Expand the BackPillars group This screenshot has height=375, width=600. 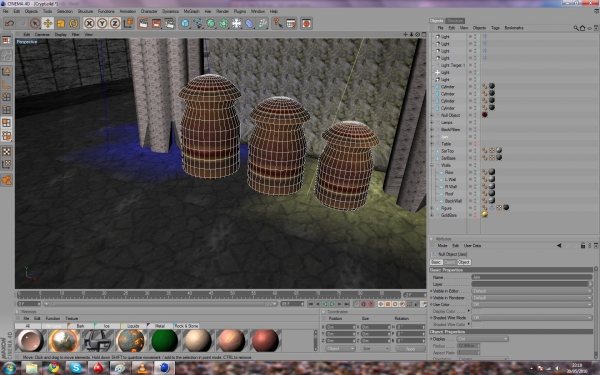point(432,129)
